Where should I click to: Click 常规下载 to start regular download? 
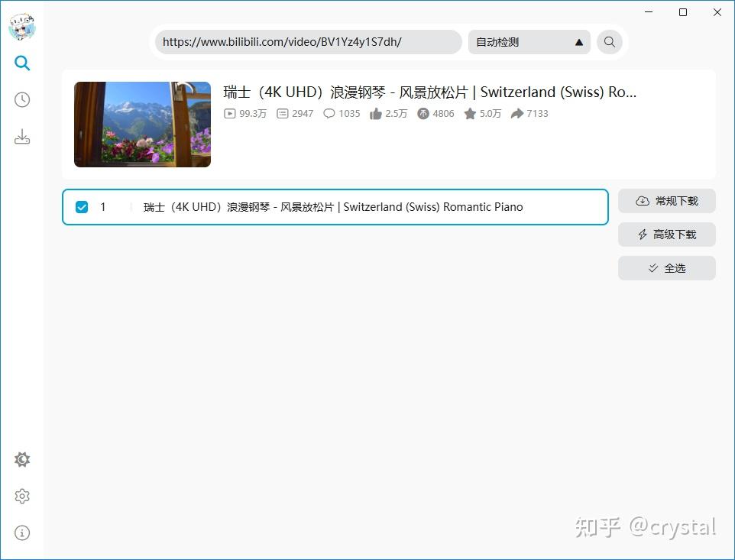click(x=666, y=201)
